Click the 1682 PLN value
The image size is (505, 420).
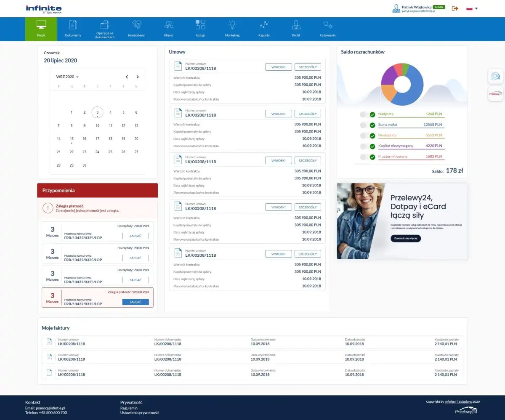pos(433,156)
